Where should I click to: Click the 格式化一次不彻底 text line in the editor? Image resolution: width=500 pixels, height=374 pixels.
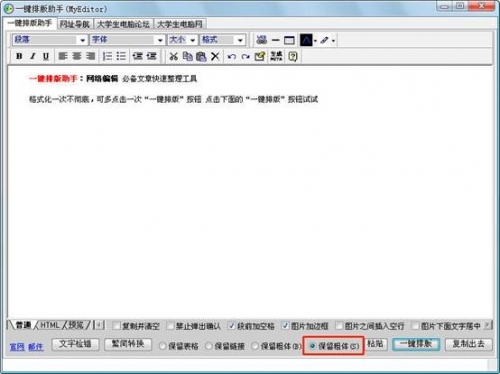pos(173,99)
